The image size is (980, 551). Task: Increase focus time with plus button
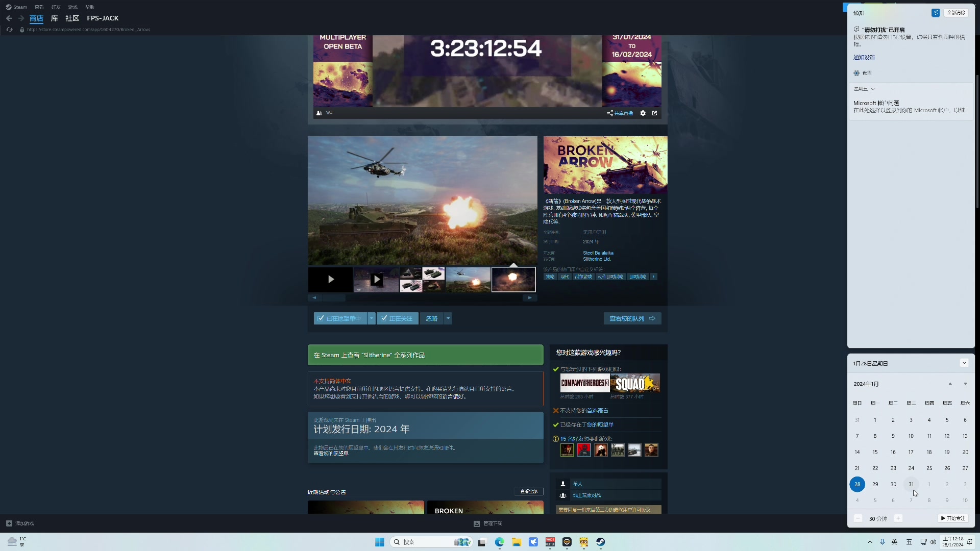pyautogui.click(x=898, y=518)
